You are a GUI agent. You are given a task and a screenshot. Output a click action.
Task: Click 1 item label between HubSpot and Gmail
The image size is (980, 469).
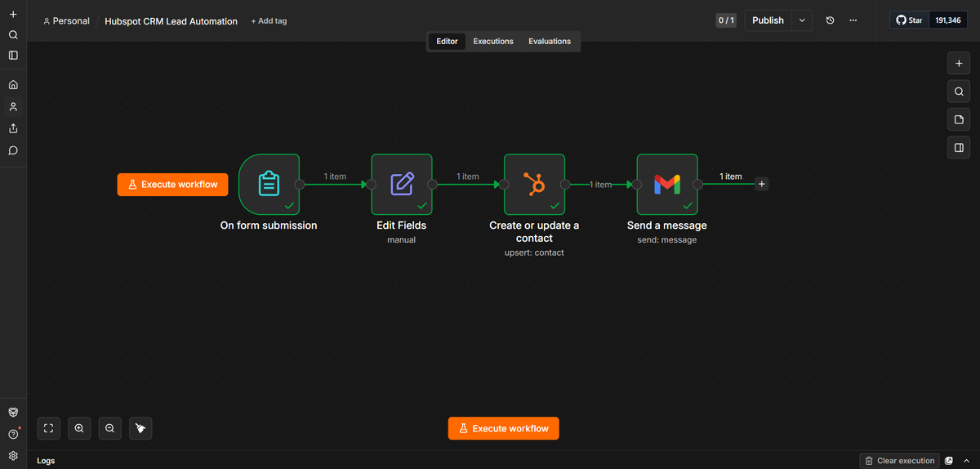coord(601,185)
